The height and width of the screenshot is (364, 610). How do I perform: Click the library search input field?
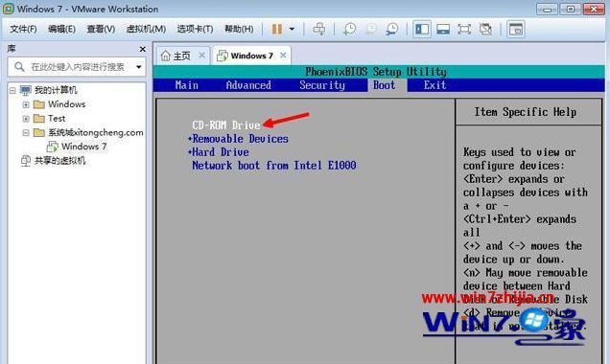click(x=78, y=67)
